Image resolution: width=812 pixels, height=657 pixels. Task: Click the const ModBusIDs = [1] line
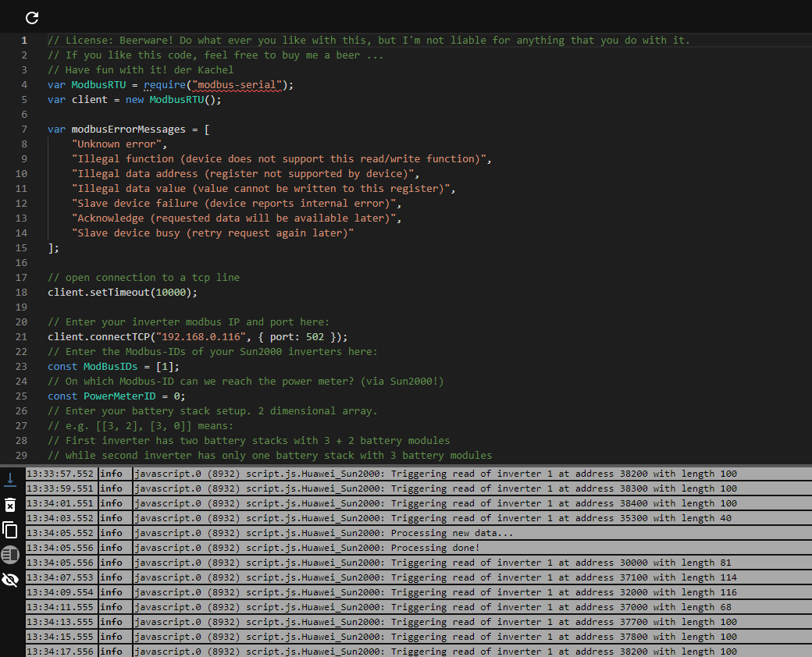click(x=113, y=367)
